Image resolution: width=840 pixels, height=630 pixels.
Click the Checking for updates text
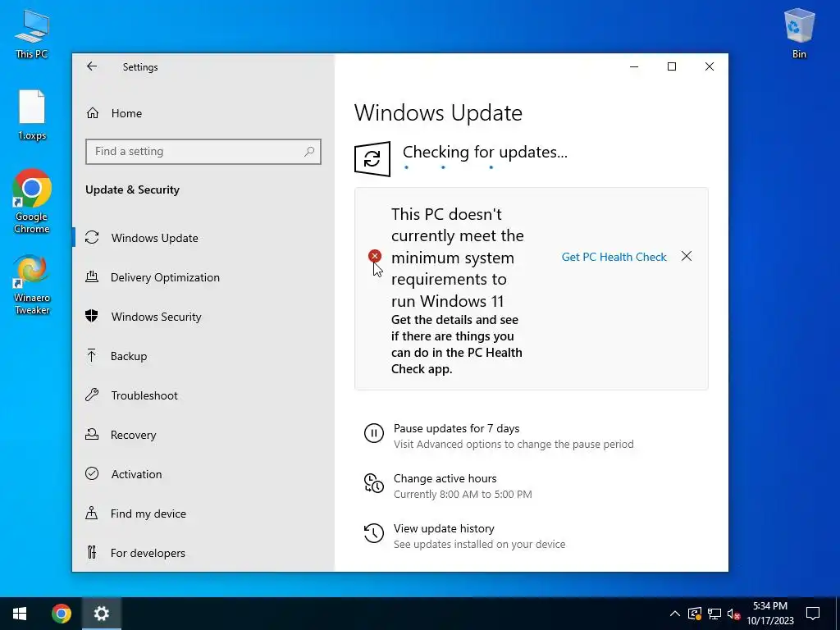point(485,152)
